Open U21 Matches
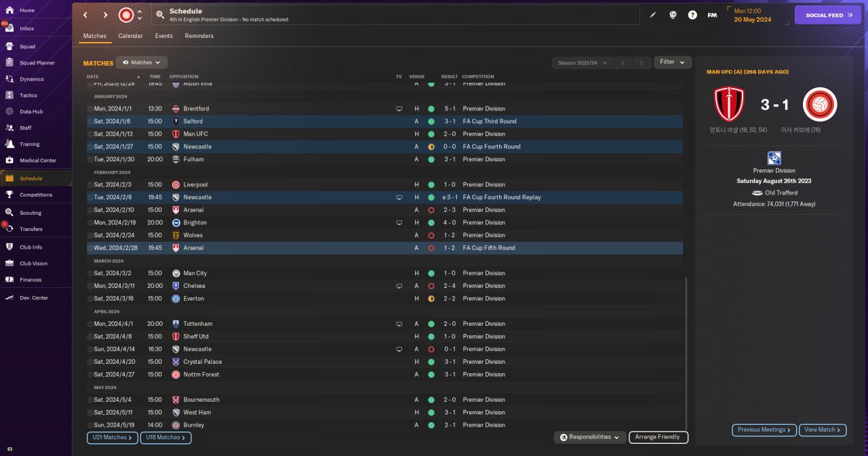 (113, 438)
